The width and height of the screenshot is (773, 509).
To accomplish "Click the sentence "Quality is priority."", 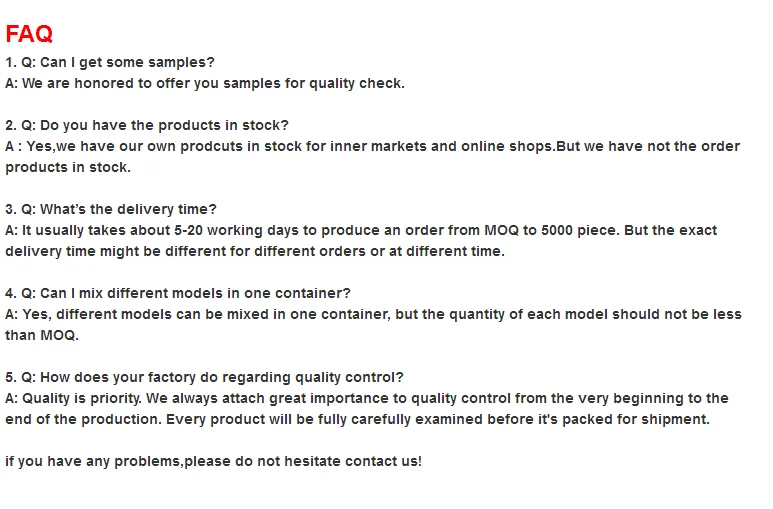I will [88, 398].
